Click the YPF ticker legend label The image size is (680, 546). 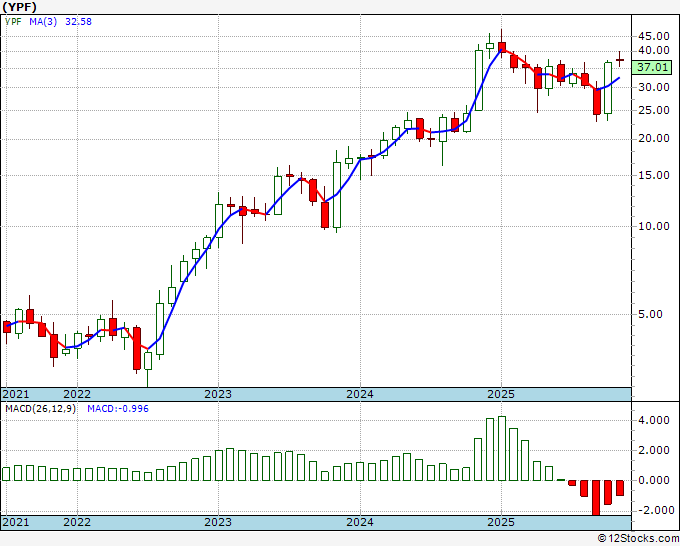click(x=13, y=21)
